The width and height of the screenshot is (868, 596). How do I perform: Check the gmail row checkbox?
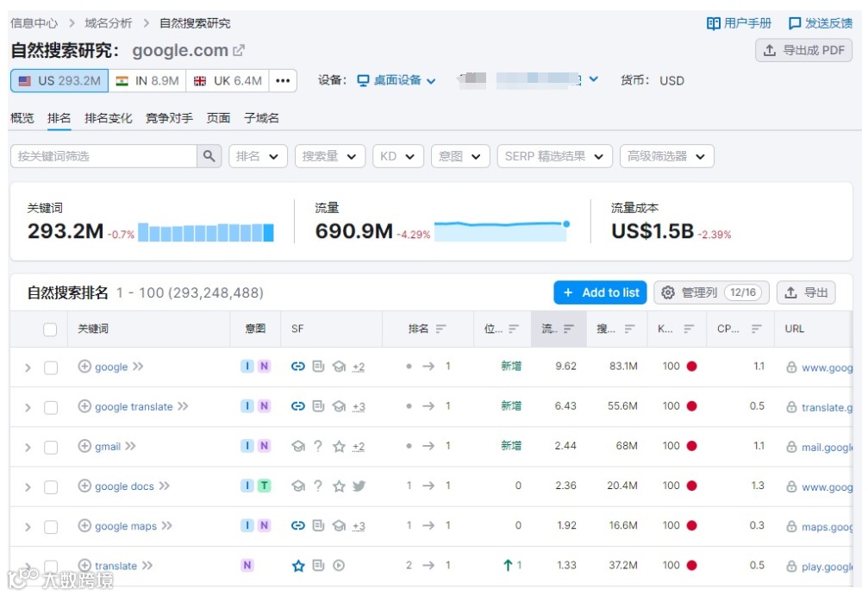pyautogui.click(x=51, y=448)
